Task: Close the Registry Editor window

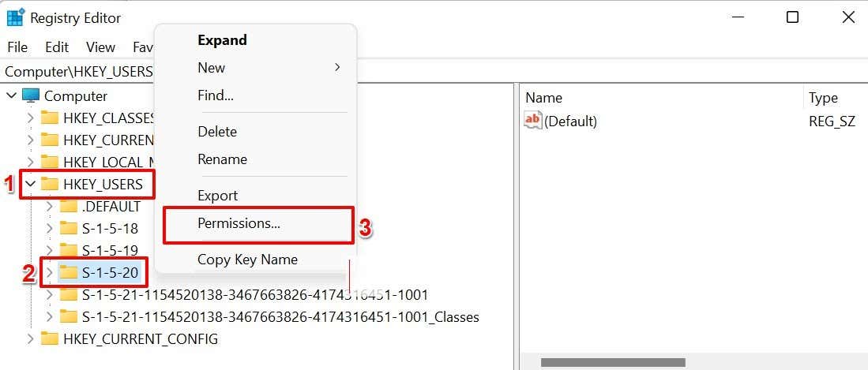Action: 848,17
